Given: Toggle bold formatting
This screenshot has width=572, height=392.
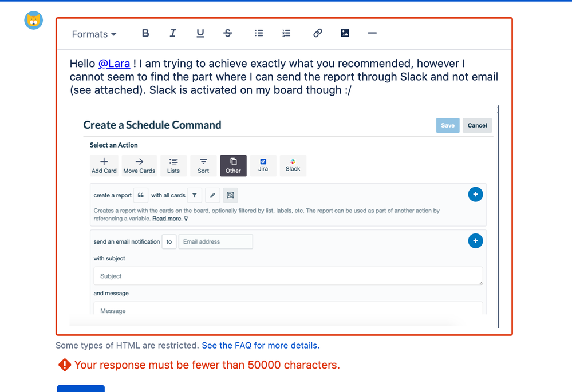Looking at the screenshot, I should (145, 33).
